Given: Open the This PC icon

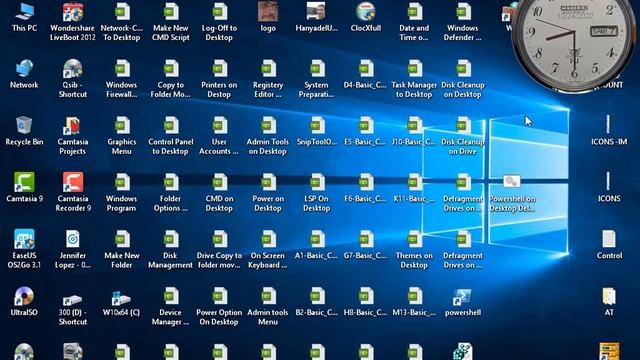Looking at the screenshot, I should [24, 12].
